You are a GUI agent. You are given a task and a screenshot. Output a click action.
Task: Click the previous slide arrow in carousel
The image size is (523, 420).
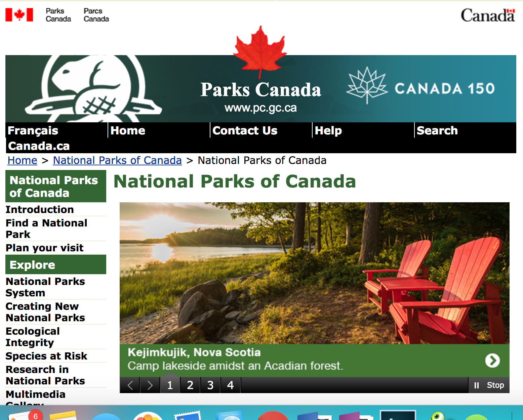130,385
